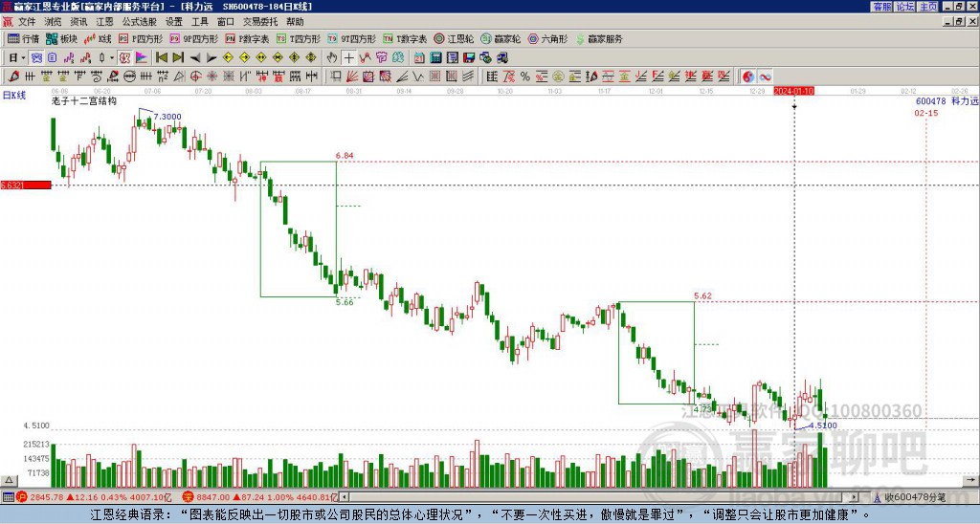The width and height of the screenshot is (980, 524).
Task: Open the 浏览 menu
Action: (54, 22)
